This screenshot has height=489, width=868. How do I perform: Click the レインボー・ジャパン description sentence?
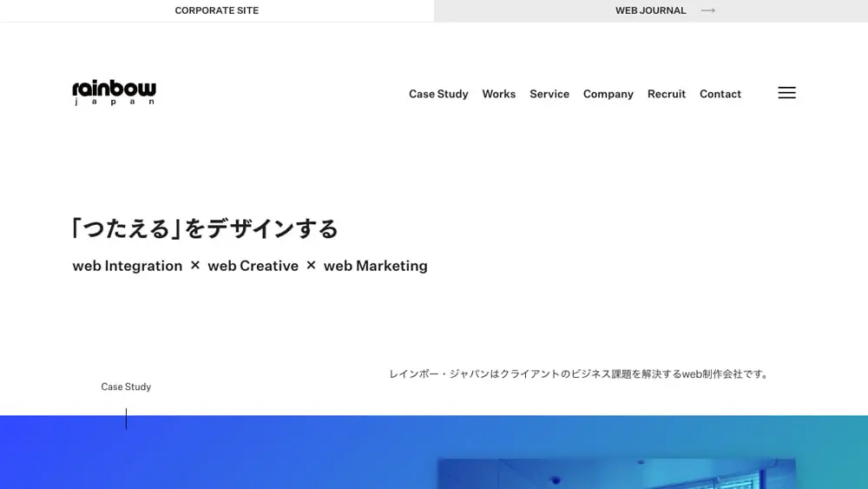tap(580, 373)
